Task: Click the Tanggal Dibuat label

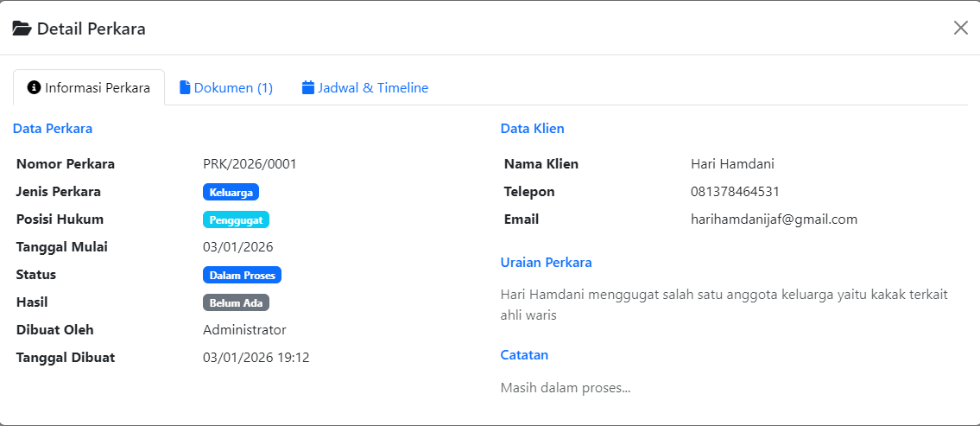Action: [66, 357]
